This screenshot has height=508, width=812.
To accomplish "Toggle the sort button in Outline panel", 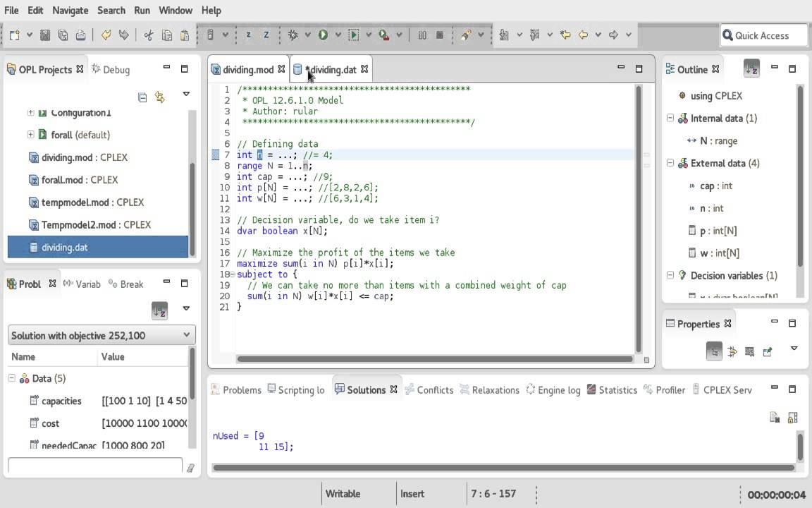I will (751, 69).
